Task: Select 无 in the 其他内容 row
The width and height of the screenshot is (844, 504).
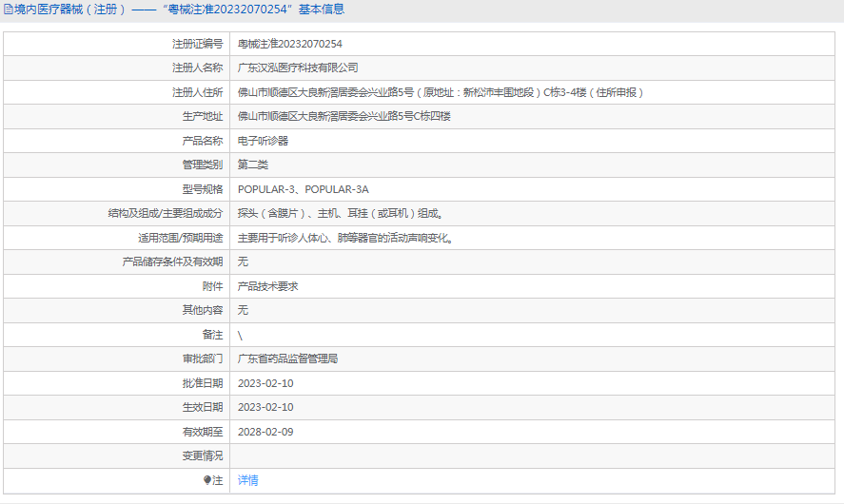Action: [243, 310]
